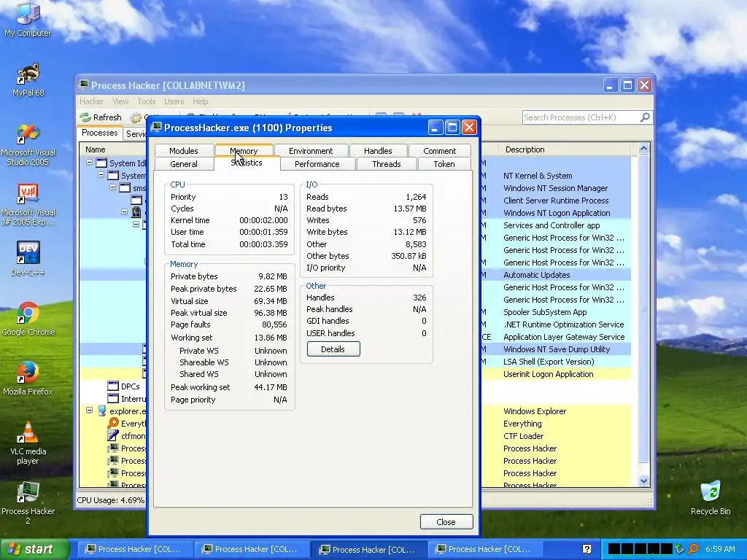Select the Everything process magnifier icon
Image resolution: width=747 pixels, height=560 pixels.
(113, 424)
